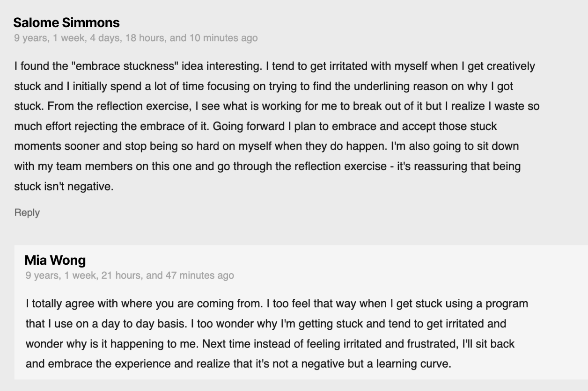Image resolution: width=588 pixels, height=391 pixels.
Task: Select the timestamp on Salome's comment
Action: click(x=134, y=39)
